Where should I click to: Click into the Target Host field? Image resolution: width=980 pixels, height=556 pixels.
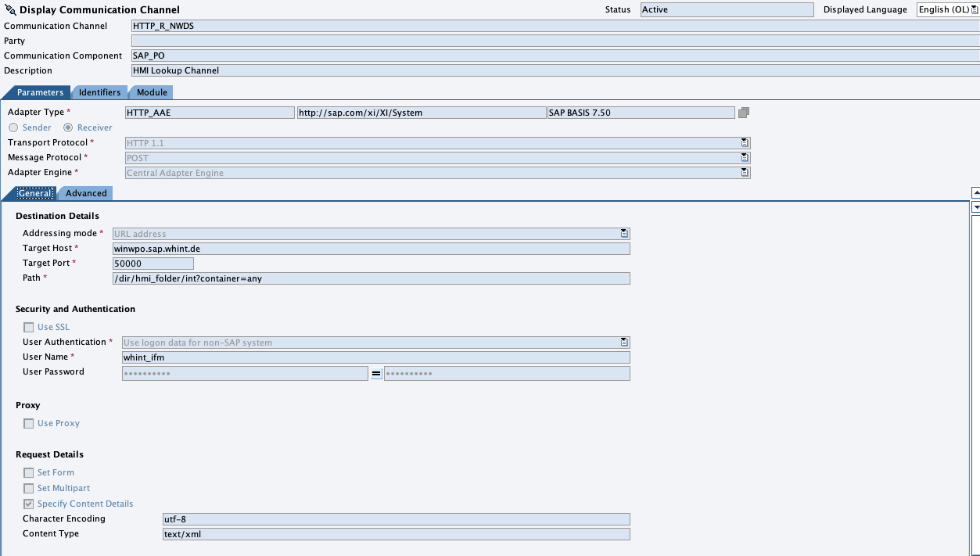tap(371, 249)
